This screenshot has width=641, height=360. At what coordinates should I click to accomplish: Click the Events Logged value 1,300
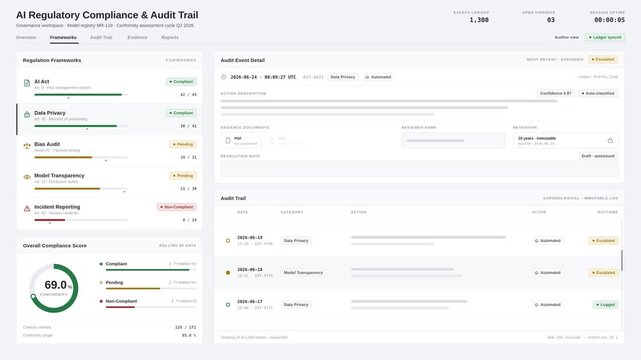point(479,20)
